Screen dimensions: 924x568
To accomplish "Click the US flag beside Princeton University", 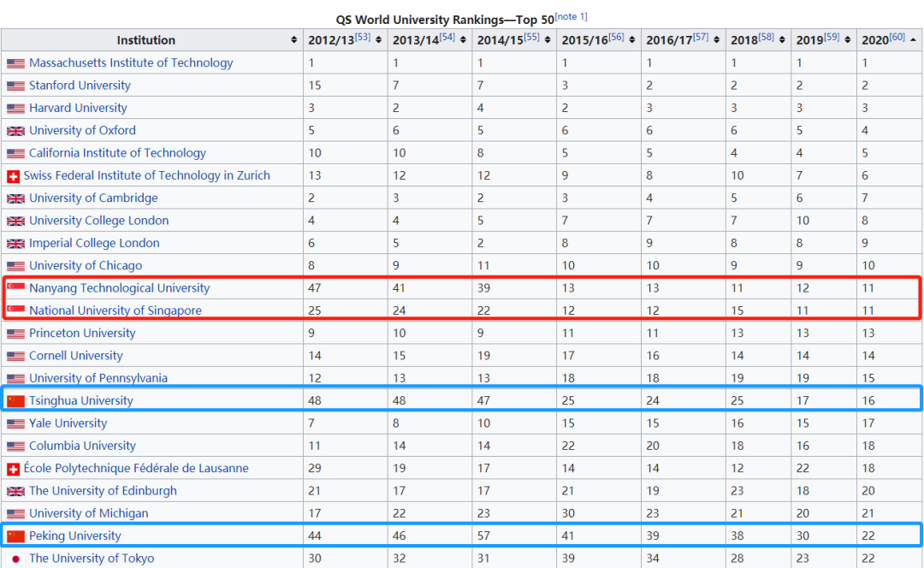I will [x=16, y=334].
